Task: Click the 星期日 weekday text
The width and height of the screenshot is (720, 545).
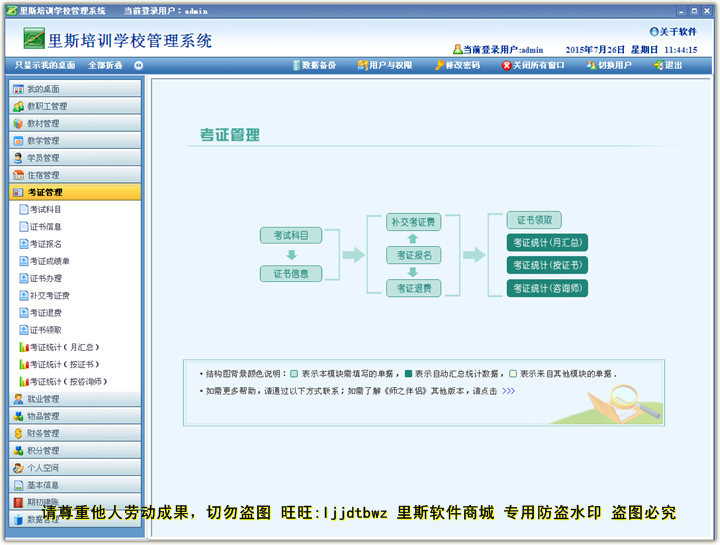Action: tap(644, 50)
